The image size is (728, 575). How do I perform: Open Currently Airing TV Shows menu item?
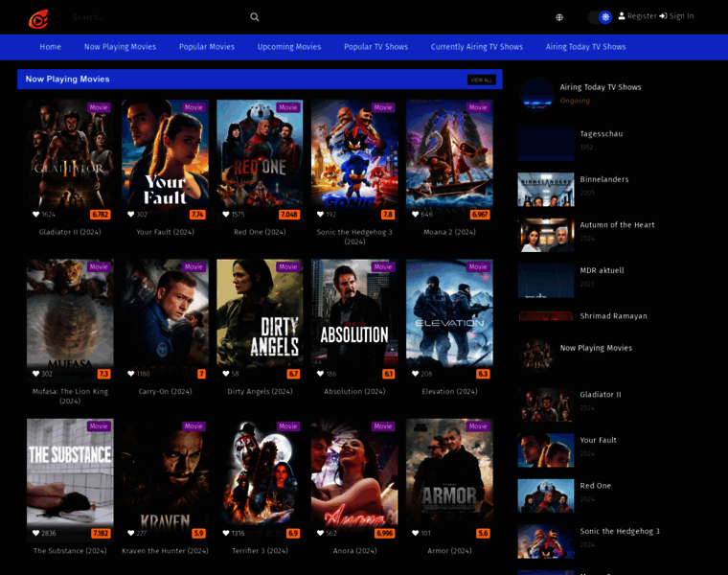(477, 46)
